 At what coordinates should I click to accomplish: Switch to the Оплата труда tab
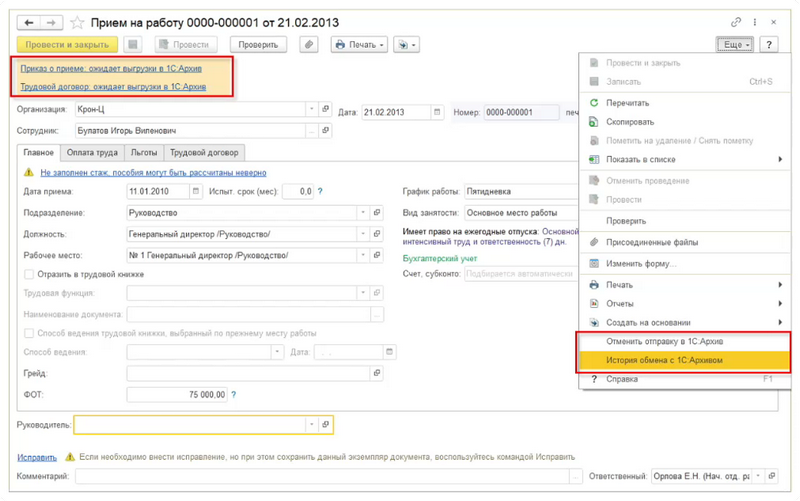91,153
